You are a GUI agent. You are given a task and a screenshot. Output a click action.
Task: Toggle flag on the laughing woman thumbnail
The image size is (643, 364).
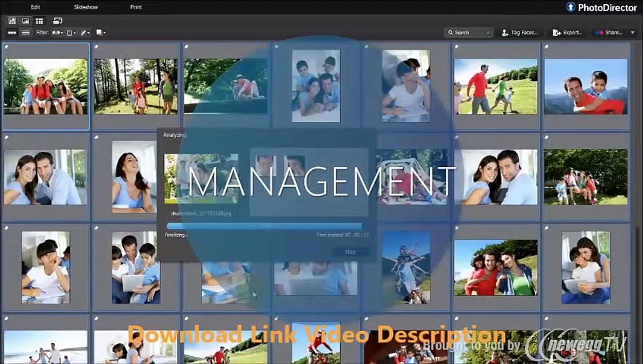(x=97, y=137)
